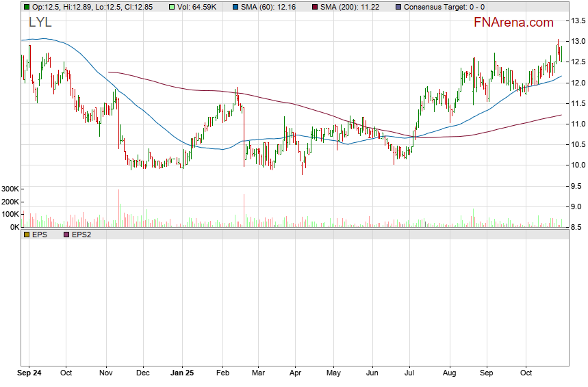
Task: Select the 'Jan 25' date axis label
Action: coord(182,374)
